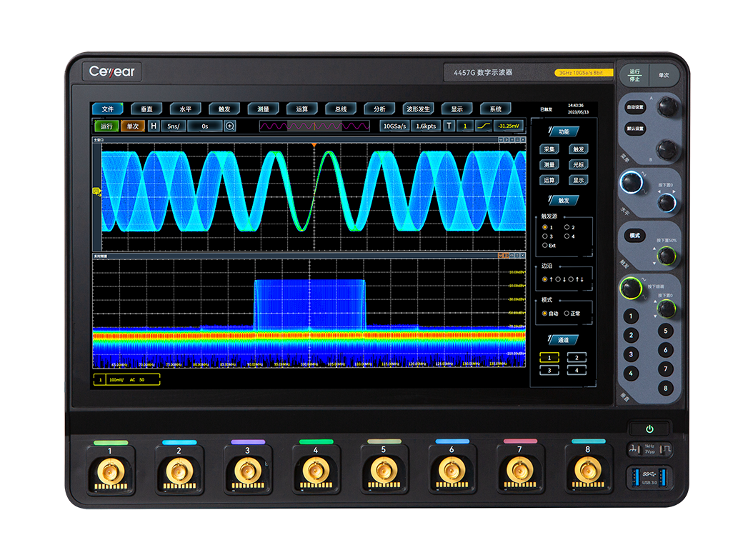Click the zoom magnifier icon in toolbar
This screenshot has width=753, height=560.
pyautogui.click(x=230, y=126)
